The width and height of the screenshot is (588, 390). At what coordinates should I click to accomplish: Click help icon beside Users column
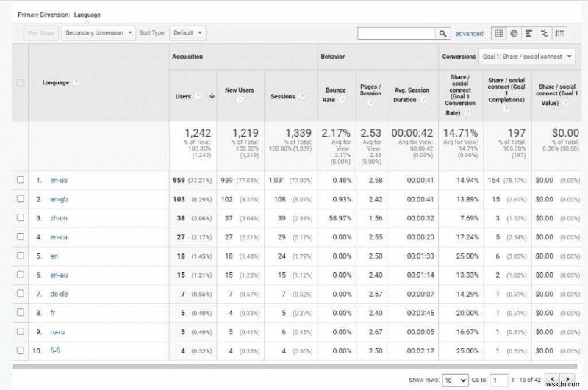tap(198, 96)
